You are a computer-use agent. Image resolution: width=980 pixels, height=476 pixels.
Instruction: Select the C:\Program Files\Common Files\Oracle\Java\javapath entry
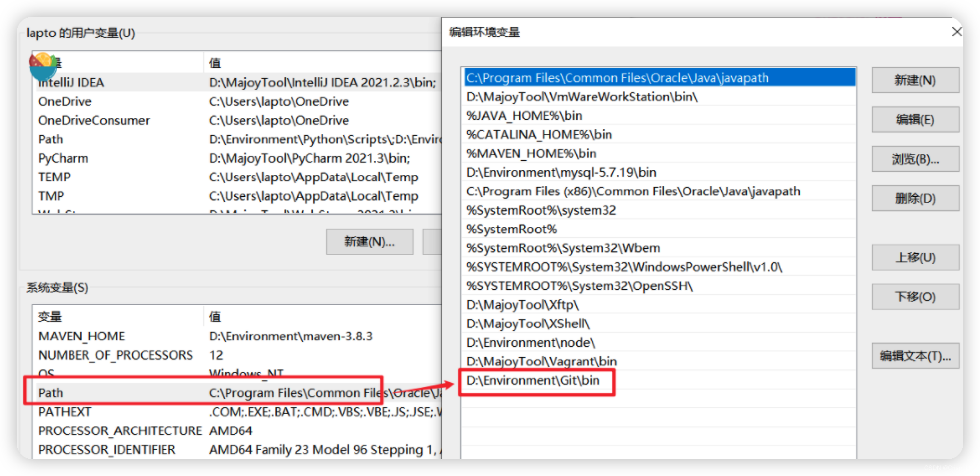tap(660, 78)
